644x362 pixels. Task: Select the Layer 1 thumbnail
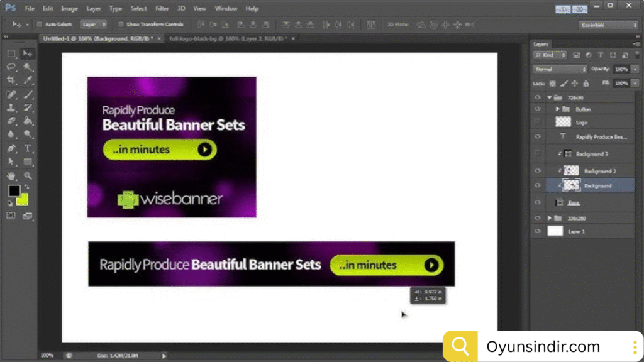(x=555, y=231)
